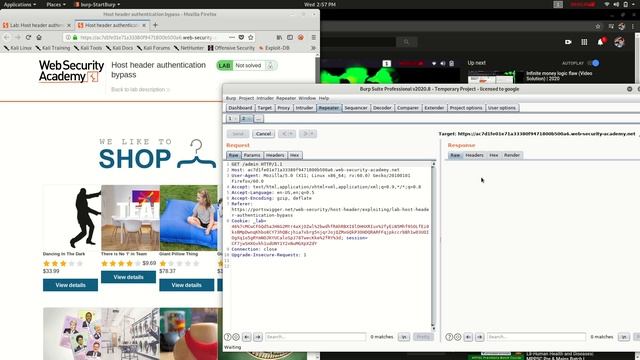
Task: View details for Dancing In The Dark
Action: point(70,285)
